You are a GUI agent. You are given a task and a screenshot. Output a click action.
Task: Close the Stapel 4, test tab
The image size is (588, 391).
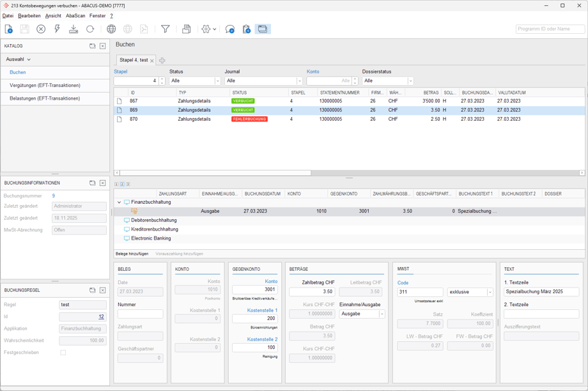(152, 61)
